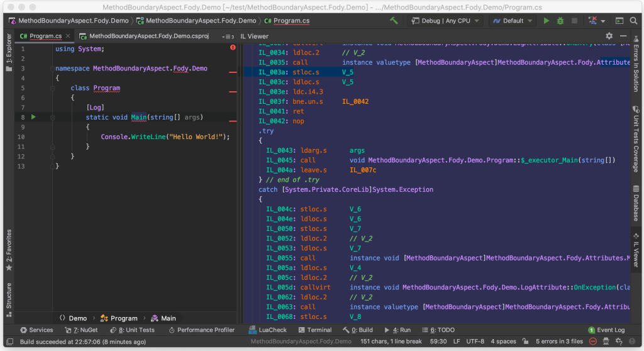This screenshot has height=351, width=644.
Task: Click the run window icon beside search
Action: (x=619, y=21)
